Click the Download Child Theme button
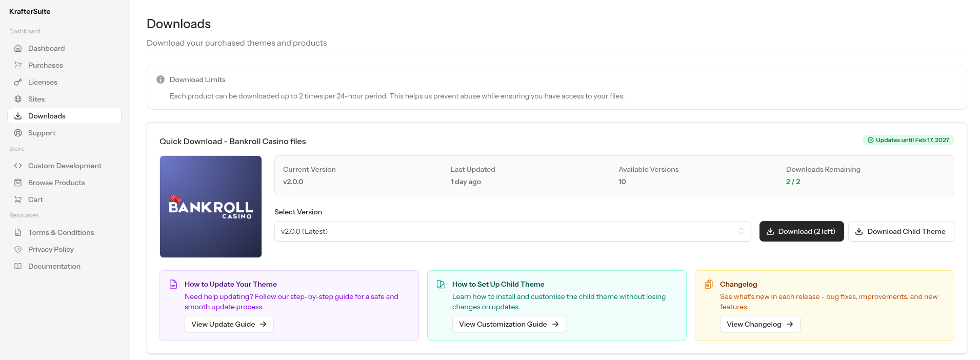 901,231
